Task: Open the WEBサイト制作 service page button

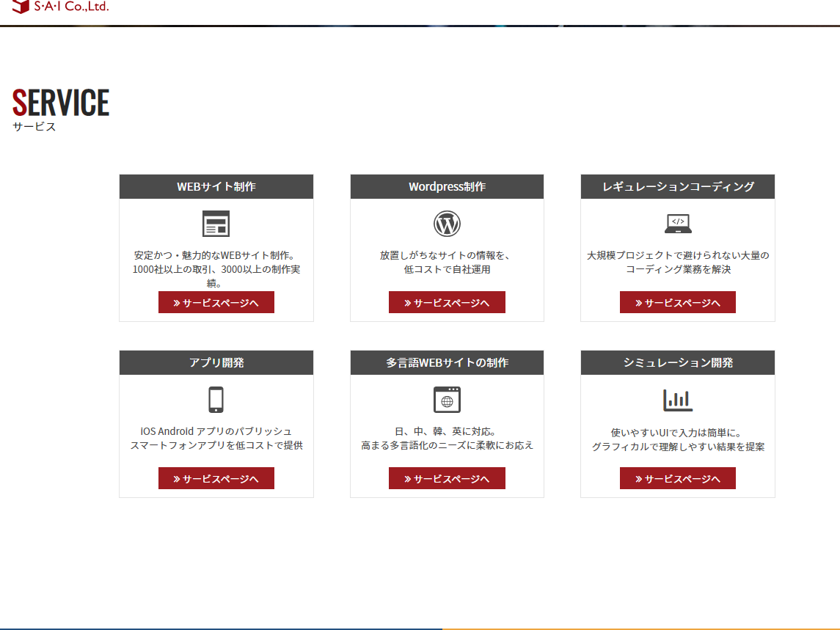Action: [216, 302]
